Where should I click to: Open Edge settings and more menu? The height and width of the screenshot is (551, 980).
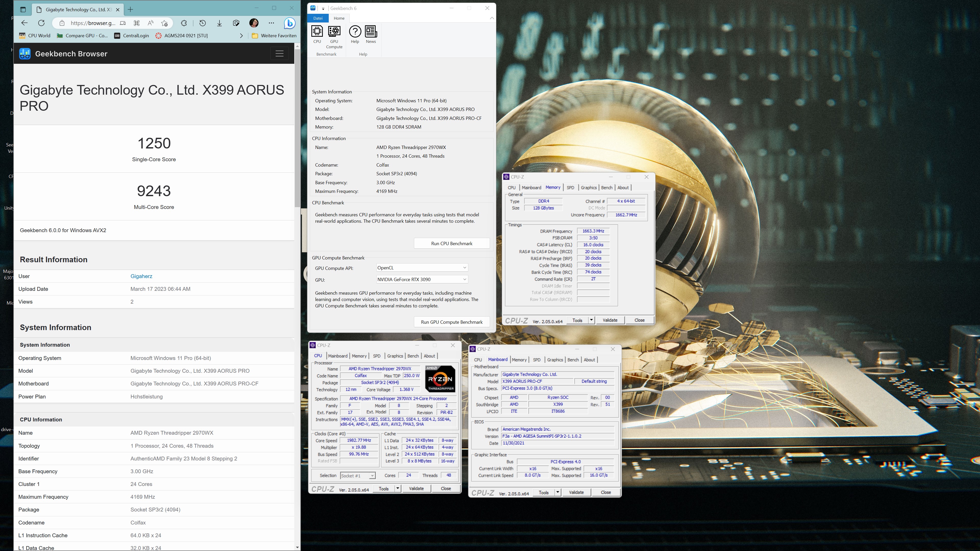point(271,23)
